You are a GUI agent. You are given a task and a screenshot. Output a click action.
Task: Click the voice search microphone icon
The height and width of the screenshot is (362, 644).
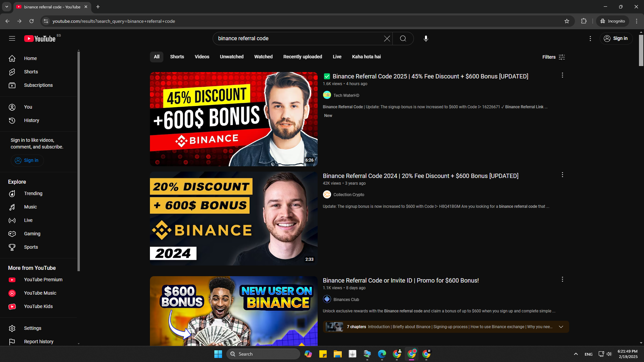[426, 39]
